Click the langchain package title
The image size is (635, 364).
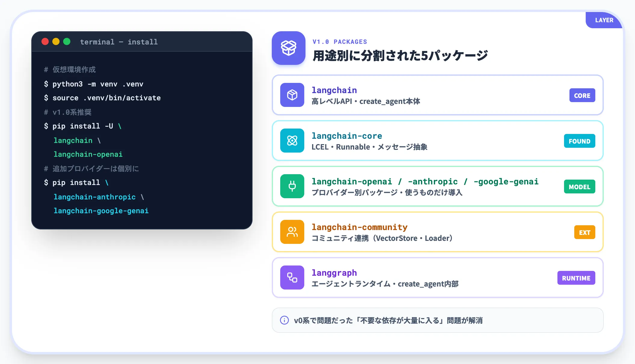click(334, 90)
